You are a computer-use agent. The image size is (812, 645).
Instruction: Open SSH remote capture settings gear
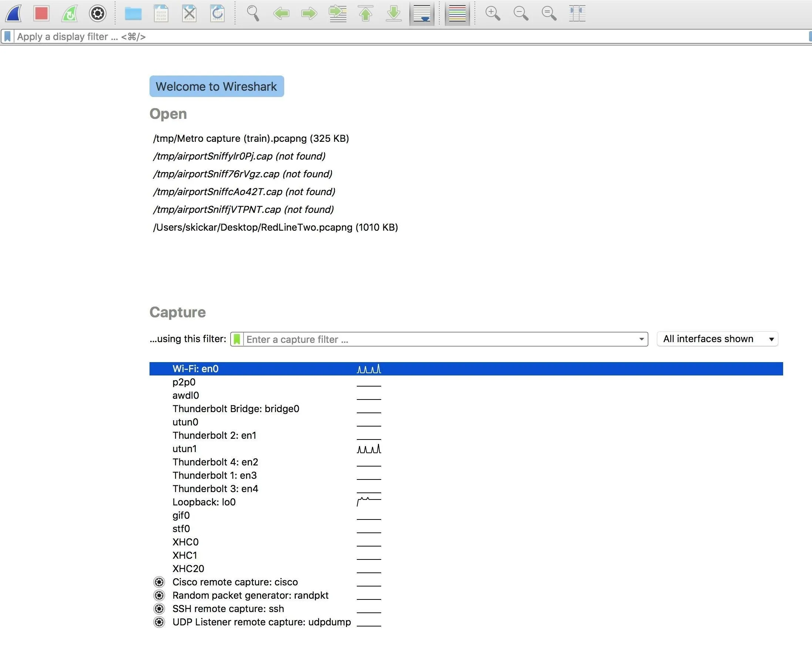pos(159,609)
